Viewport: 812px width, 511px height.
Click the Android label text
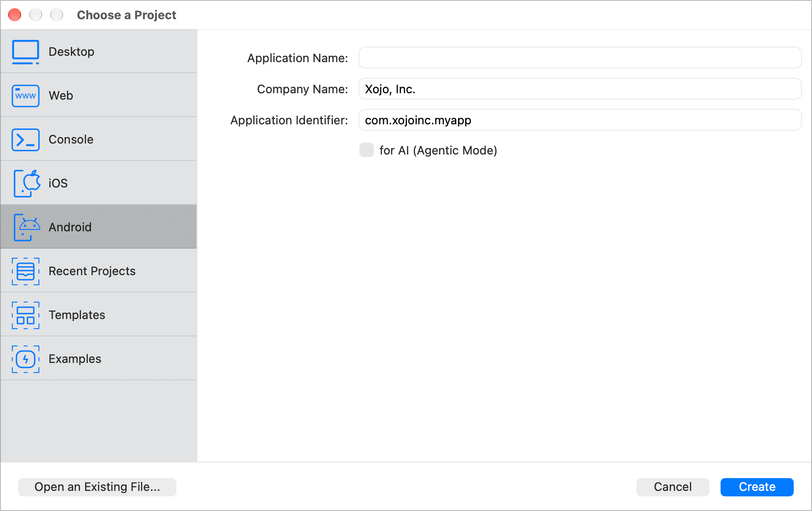pos(70,227)
